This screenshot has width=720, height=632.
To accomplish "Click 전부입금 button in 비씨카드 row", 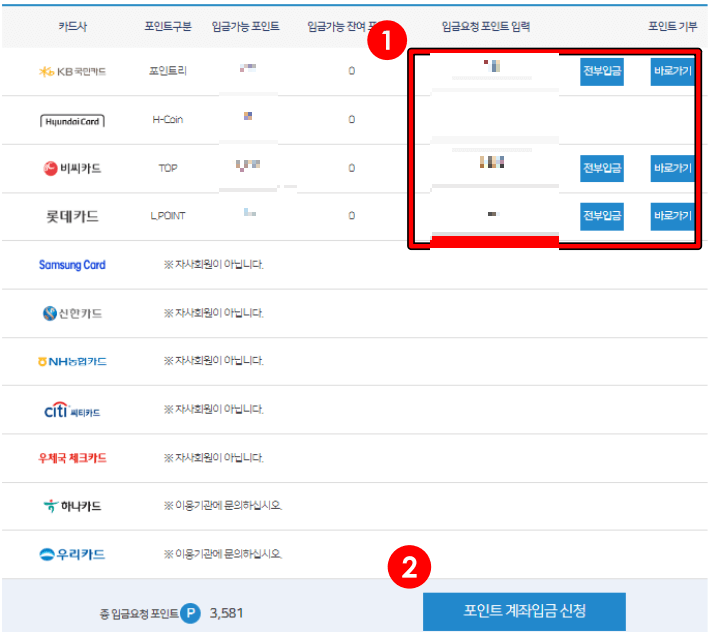I will [x=602, y=168].
